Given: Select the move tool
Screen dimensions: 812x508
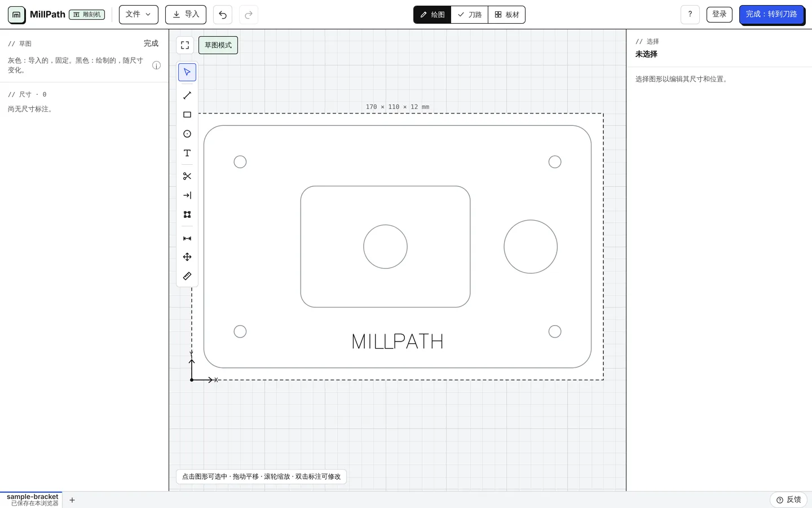Looking at the screenshot, I should (x=187, y=257).
